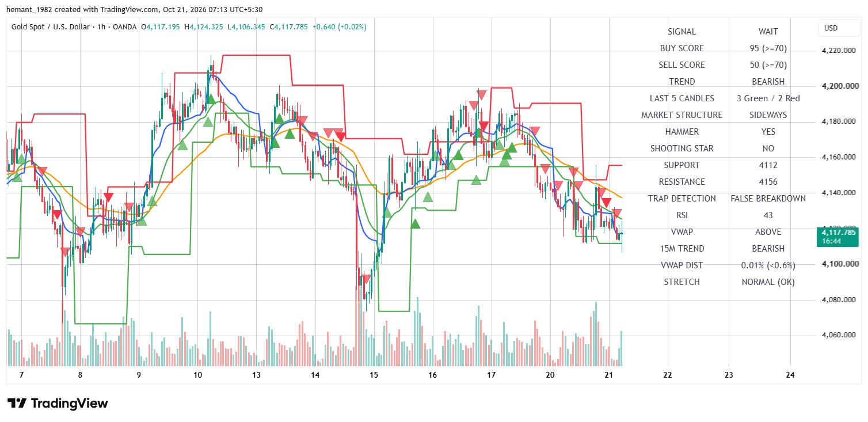Image resolution: width=868 pixels, height=422 pixels.
Task: Click the 16:44 candle countdown timer
Action: click(832, 241)
